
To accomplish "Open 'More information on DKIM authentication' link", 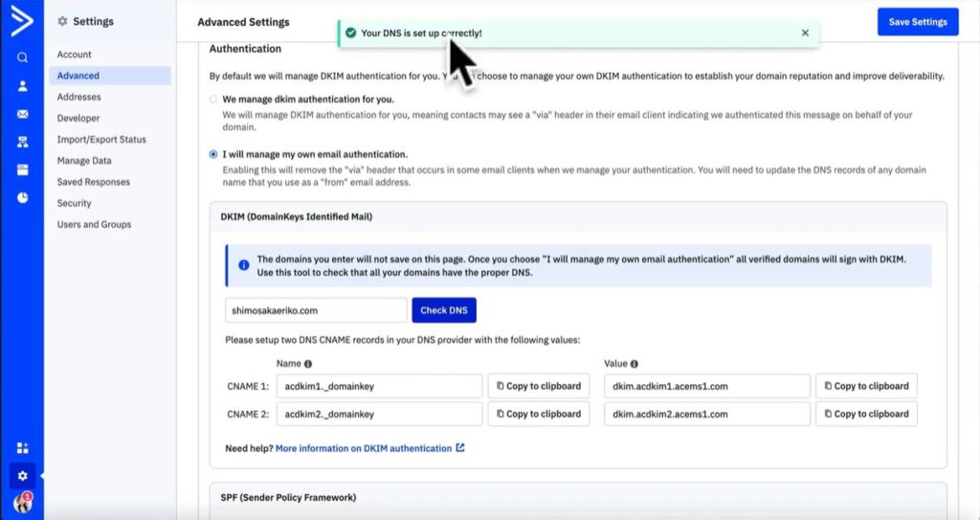I will pos(364,447).
